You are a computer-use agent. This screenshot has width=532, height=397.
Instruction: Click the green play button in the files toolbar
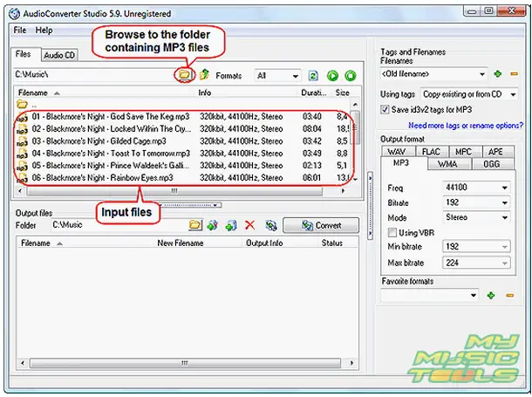pos(332,75)
